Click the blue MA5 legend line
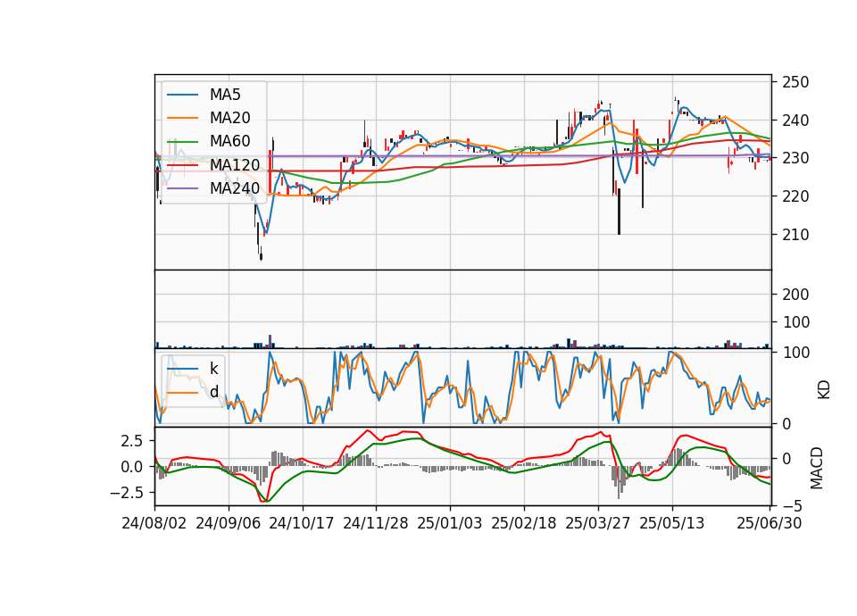The height and width of the screenshot is (616, 857). (x=182, y=95)
